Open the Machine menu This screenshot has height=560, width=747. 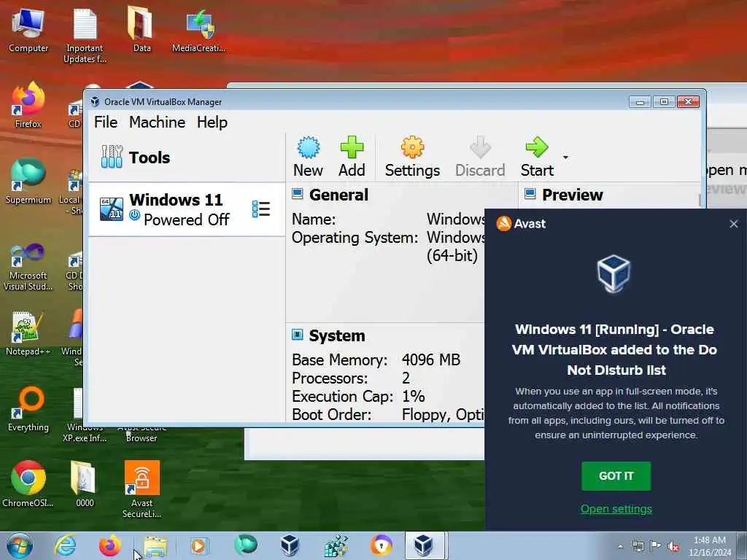(x=158, y=122)
